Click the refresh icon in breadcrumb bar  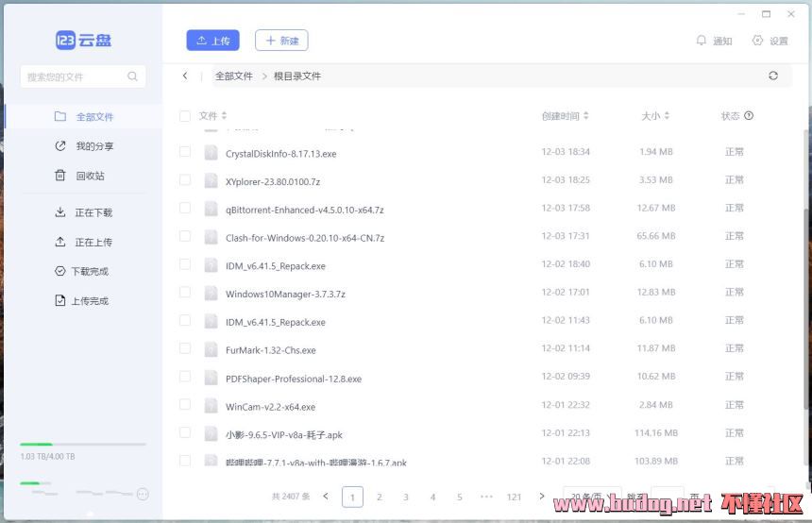point(773,76)
